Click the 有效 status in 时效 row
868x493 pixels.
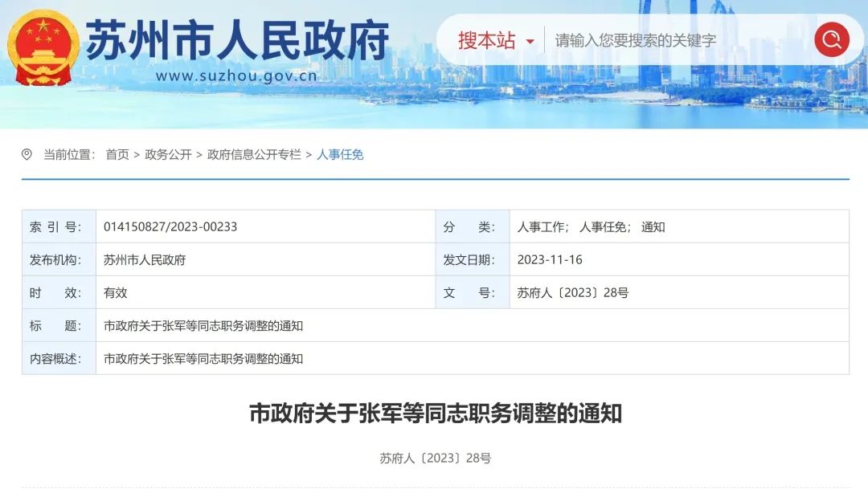pyautogui.click(x=116, y=293)
